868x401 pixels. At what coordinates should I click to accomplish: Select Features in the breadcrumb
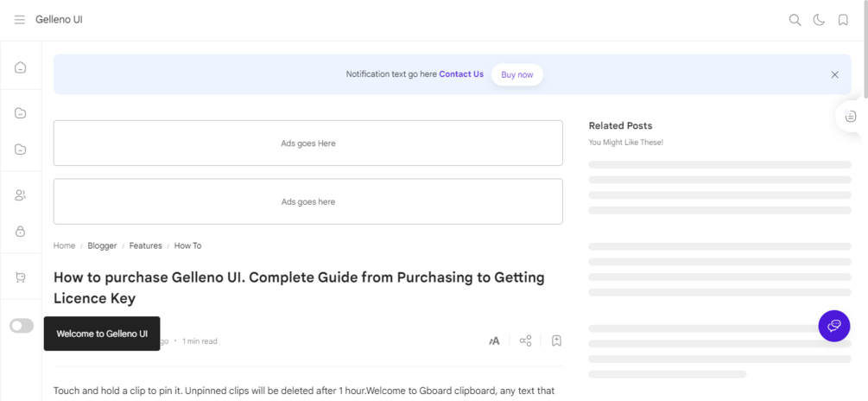[146, 246]
